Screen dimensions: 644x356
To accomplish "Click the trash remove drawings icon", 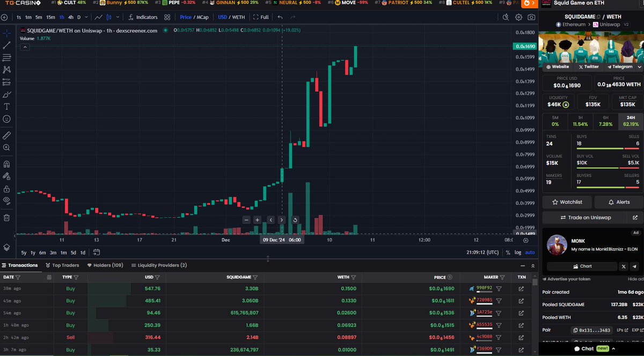I will 6,217.
